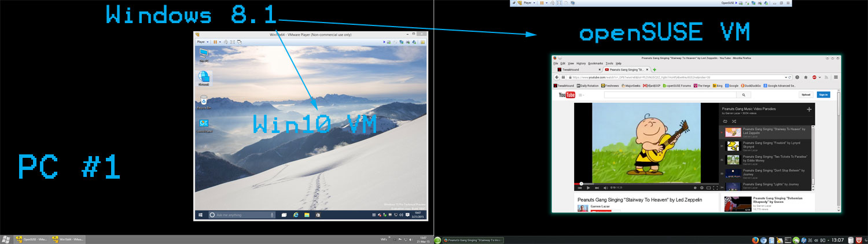868x244 pixels.
Task: Open the Player menu in Win10x64 VMware window
Action: click(203, 42)
